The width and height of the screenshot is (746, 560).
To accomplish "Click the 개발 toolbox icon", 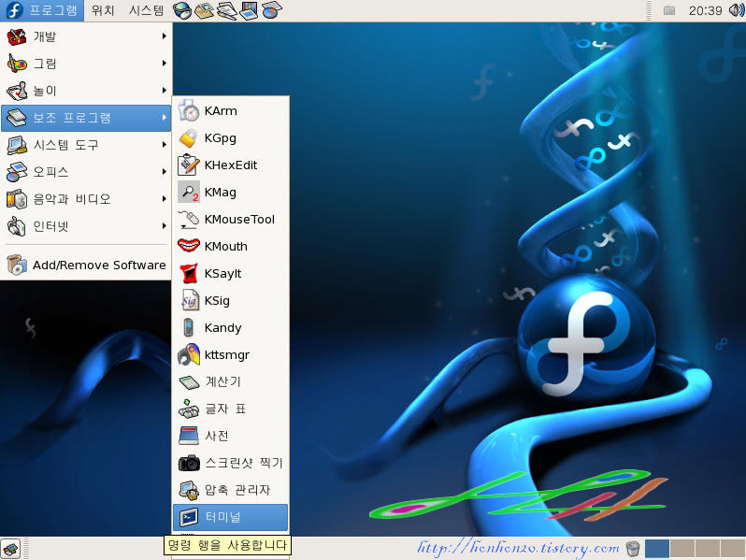I will click(17, 36).
